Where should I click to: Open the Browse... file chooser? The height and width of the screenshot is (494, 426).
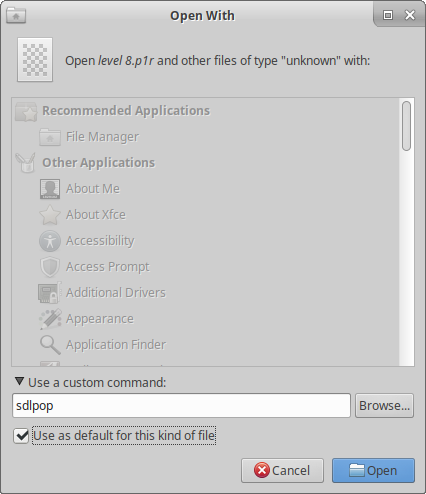click(x=384, y=406)
